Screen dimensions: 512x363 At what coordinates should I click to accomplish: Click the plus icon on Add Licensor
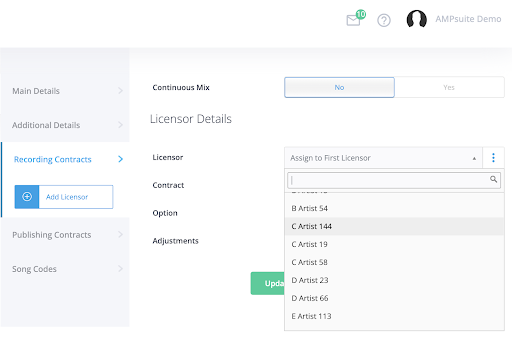click(27, 197)
